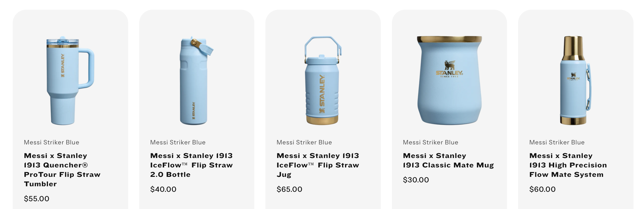Select the IceFlow Flip Straw Jug product image
644x209 pixels.
point(323,80)
